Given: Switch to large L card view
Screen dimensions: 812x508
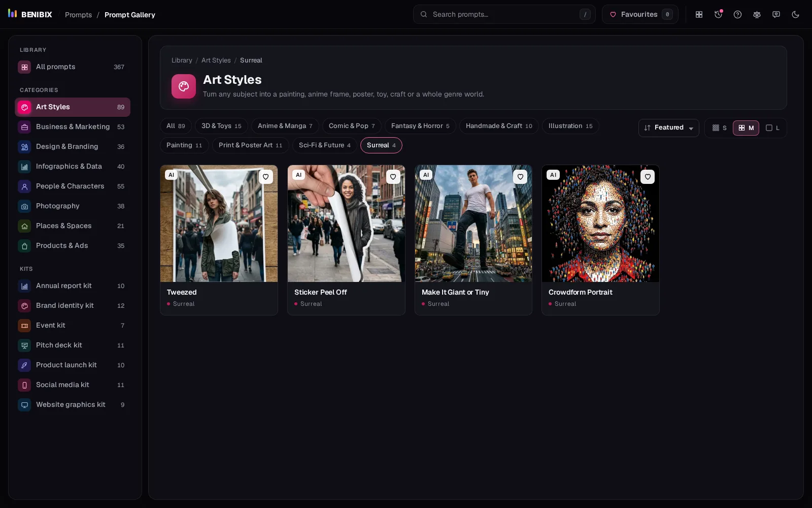Looking at the screenshot, I should click(x=772, y=128).
